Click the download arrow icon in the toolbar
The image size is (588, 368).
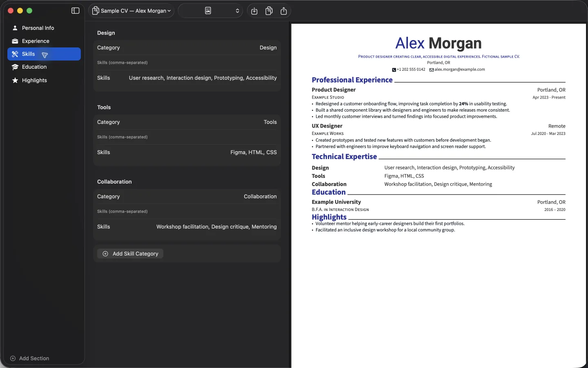(254, 11)
